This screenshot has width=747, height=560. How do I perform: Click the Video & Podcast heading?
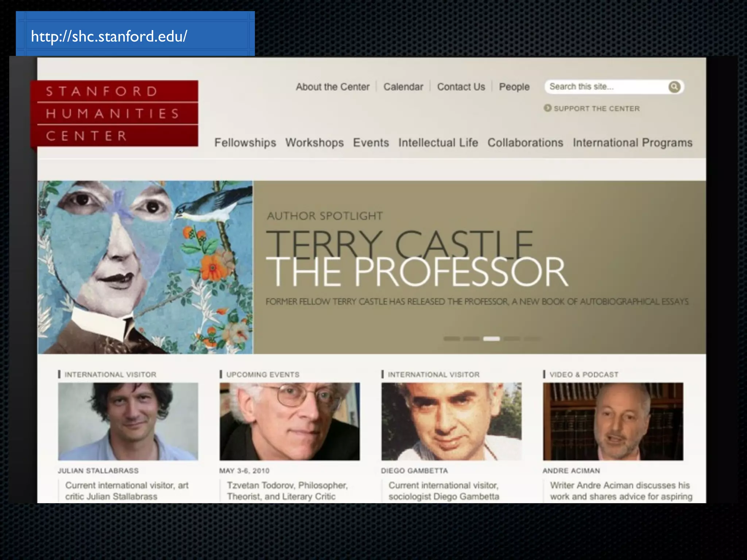coord(584,374)
